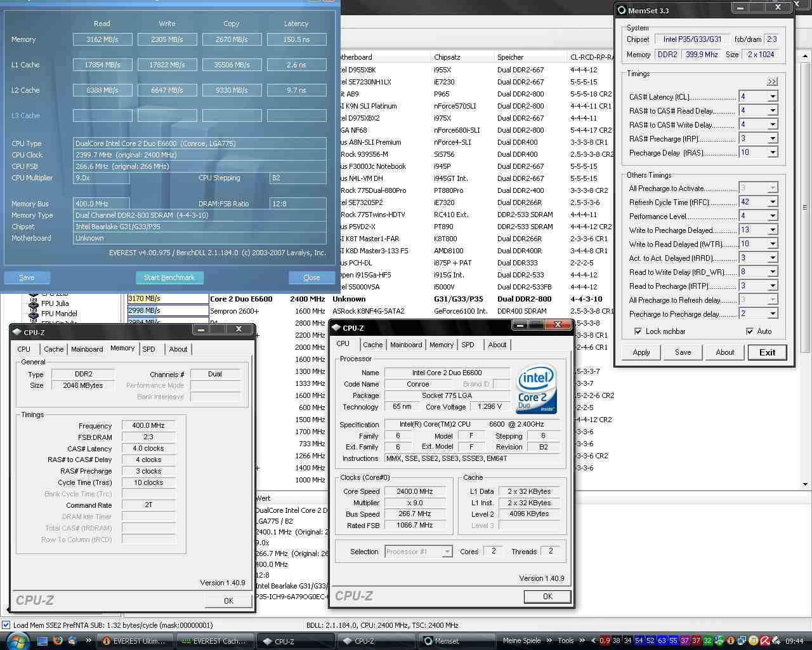Image resolution: width=812 pixels, height=650 pixels.
Task: Click the 0.9 red tray temperature icon
Action: [605, 640]
